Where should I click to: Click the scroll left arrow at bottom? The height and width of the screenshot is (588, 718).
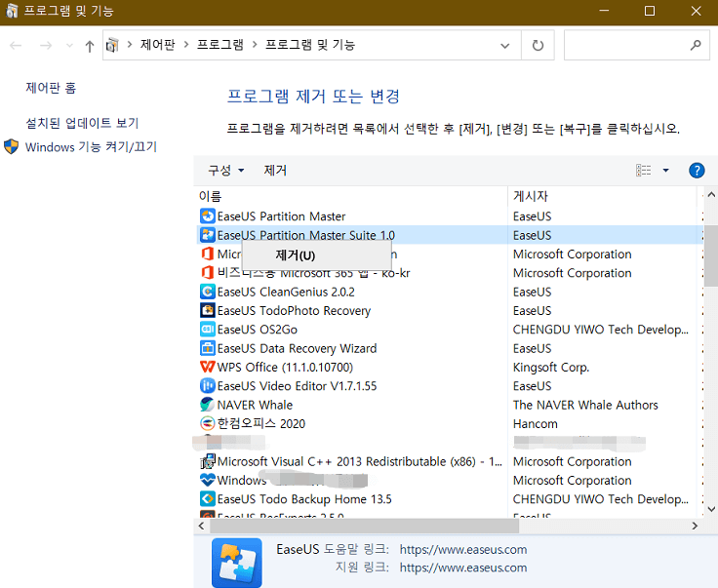tap(202, 526)
